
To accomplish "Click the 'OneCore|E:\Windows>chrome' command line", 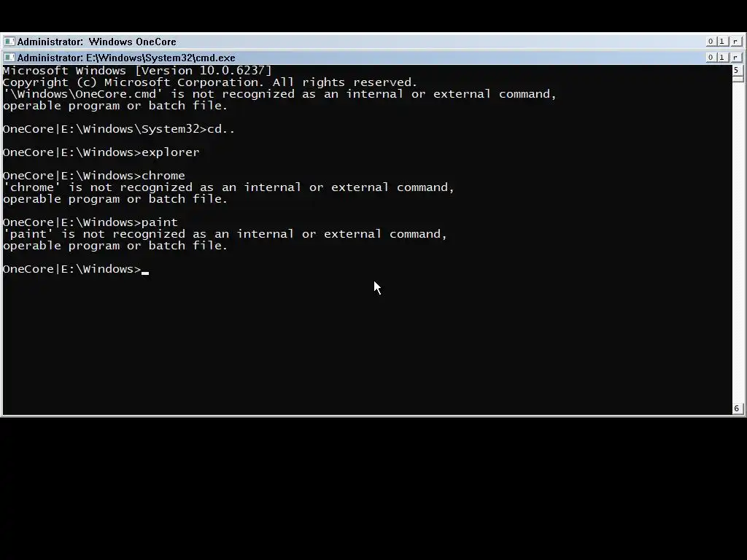I will tap(94, 176).
